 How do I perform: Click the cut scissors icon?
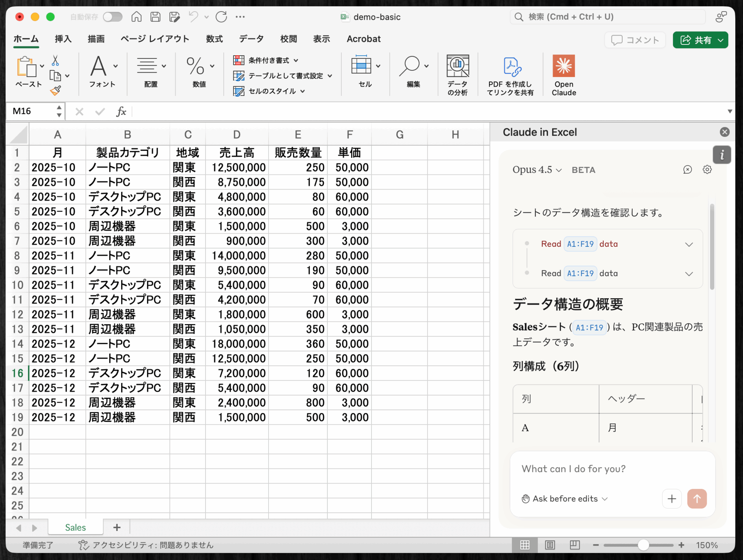pos(55,61)
